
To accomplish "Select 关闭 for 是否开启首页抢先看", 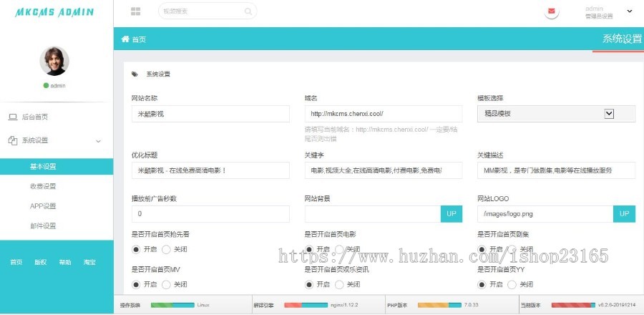I will tap(167, 249).
